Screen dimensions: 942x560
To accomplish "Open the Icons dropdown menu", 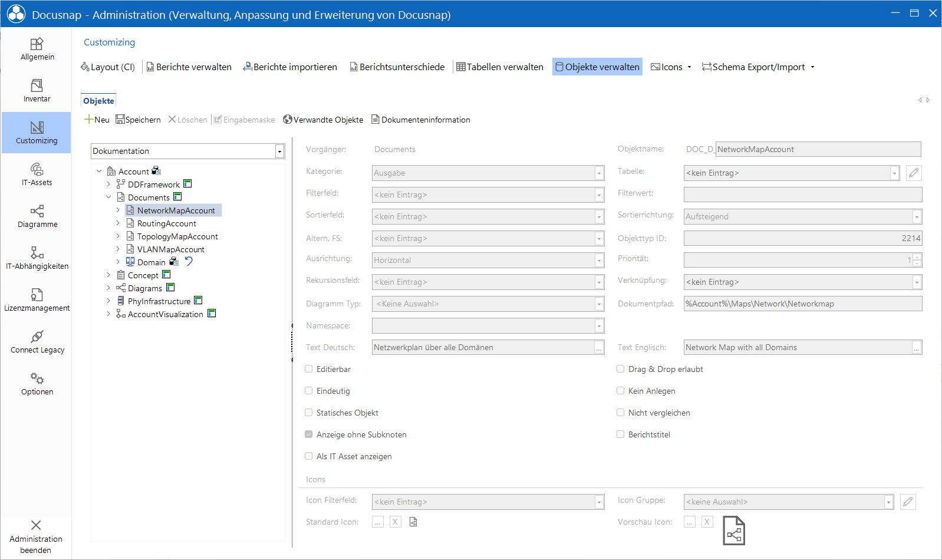I will click(671, 67).
